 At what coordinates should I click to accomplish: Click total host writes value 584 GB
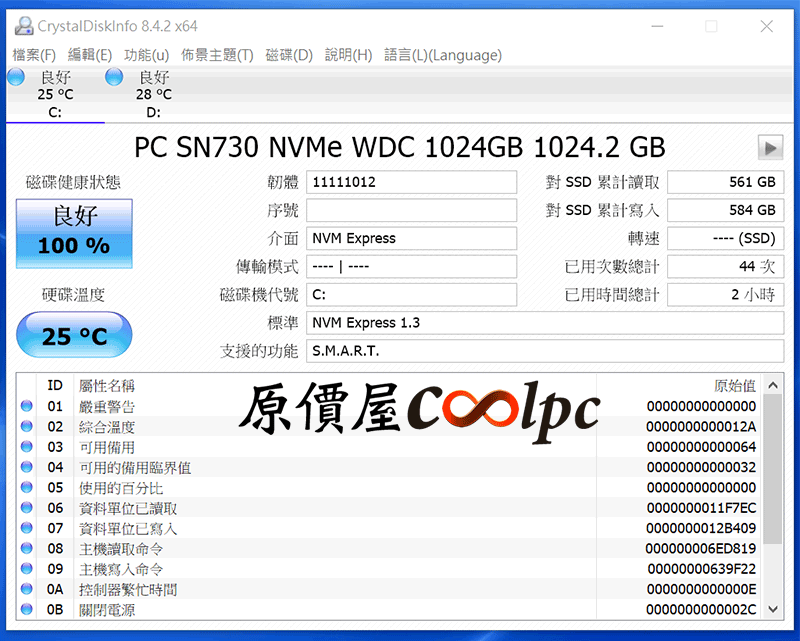tap(726, 210)
